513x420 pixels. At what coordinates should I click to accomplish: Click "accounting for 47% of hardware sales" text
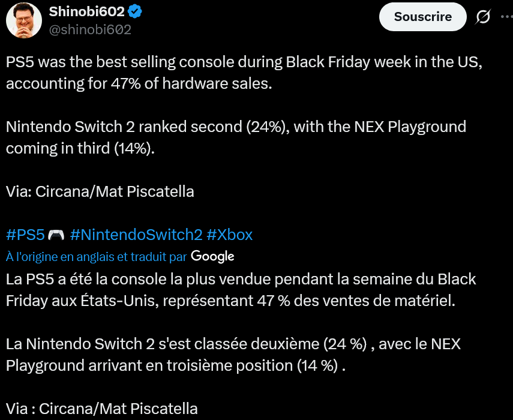pos(139,84)
